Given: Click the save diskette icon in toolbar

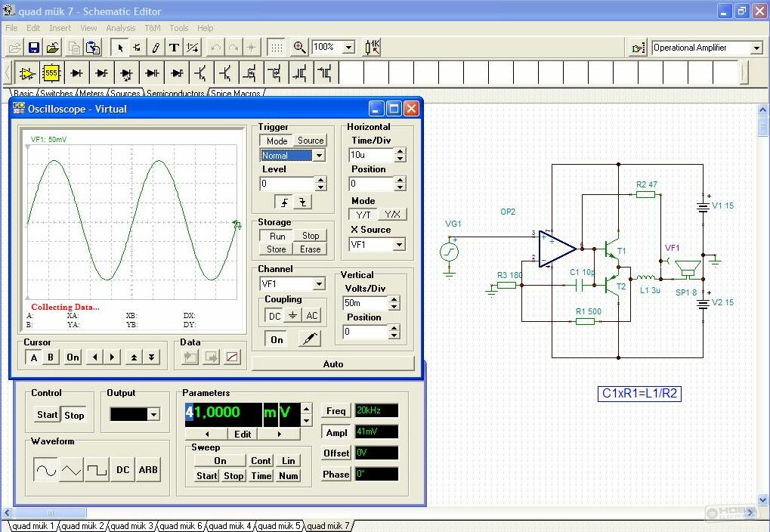Looking at the screenshot, I should [x=34, y=48].
